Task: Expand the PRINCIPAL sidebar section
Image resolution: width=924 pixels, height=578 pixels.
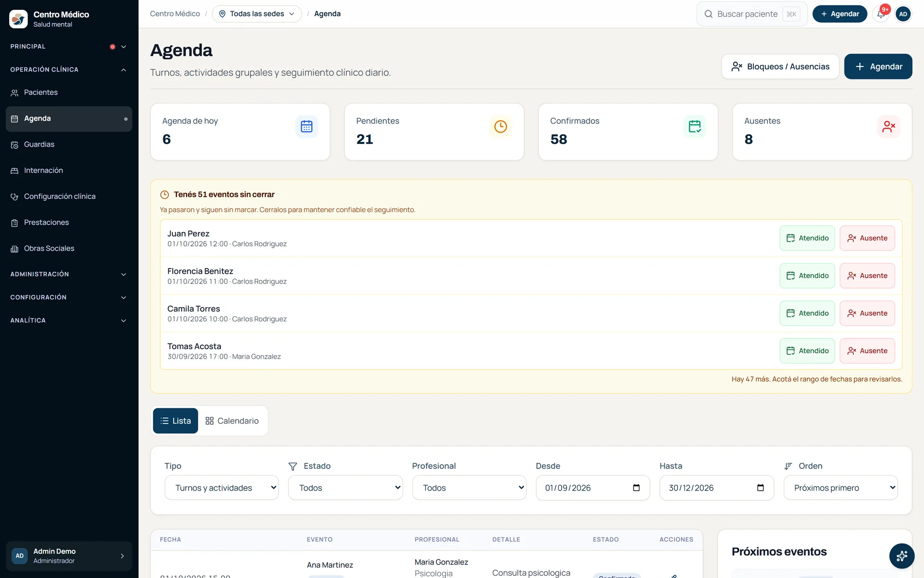Action: pos(69,47)
